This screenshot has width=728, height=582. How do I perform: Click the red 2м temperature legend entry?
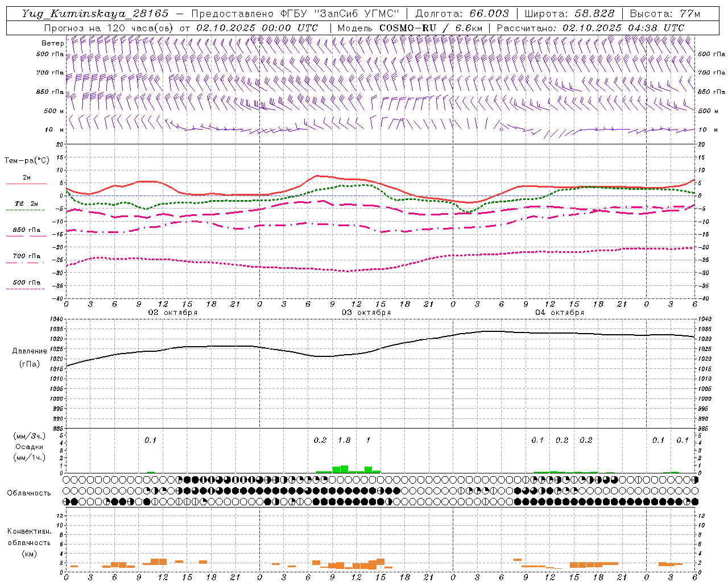(27, 180)
